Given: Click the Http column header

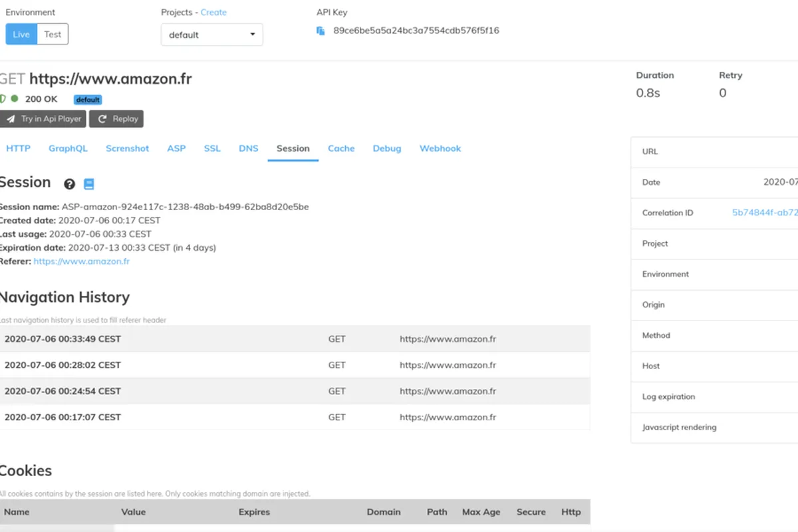Looking at the screenshot, I should [x=571, y=512].
